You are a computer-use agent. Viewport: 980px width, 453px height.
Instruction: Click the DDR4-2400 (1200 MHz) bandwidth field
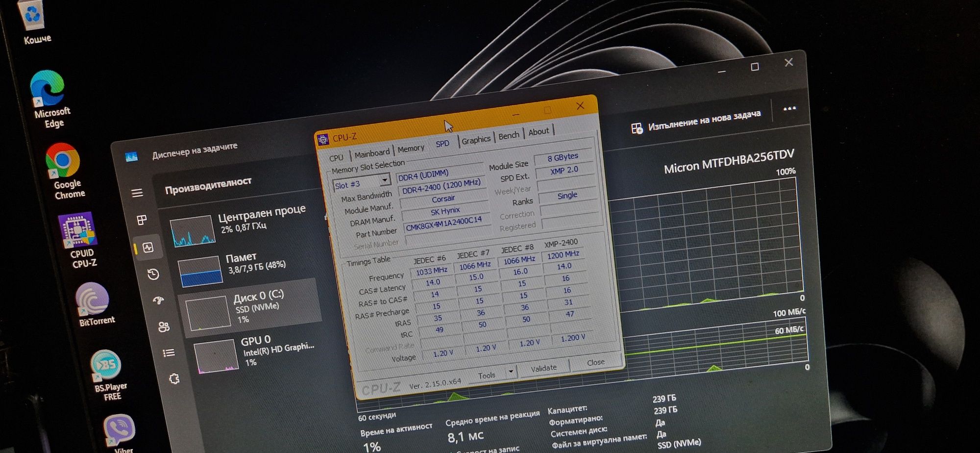point(441,186)
